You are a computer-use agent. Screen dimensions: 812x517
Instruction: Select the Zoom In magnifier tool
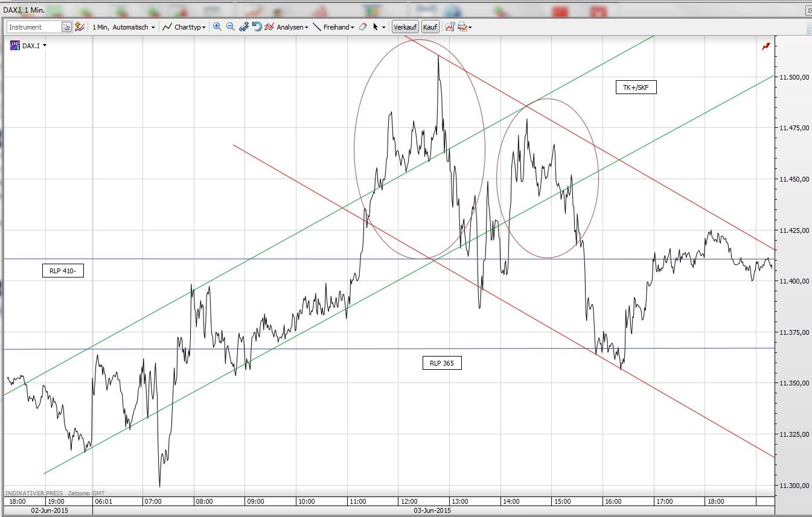click(x=217, y=27)
